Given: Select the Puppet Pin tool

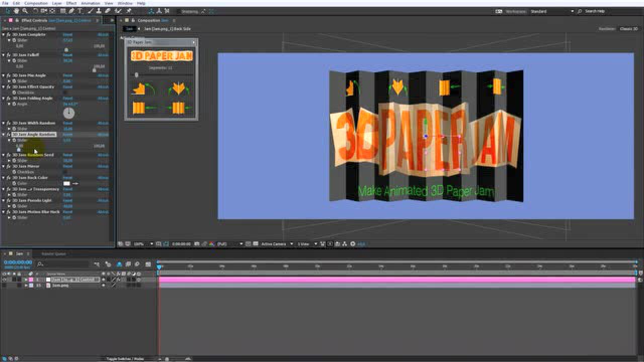Looking at the screenshot, I should [129, 11].
